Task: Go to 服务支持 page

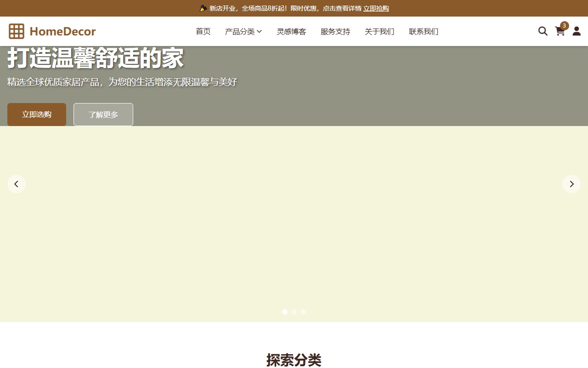Action: click(335, 31)
